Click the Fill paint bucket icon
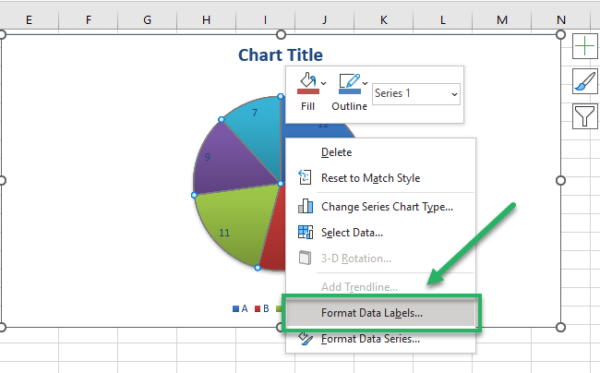Screen dimensions: 600x373 point(308,80)
